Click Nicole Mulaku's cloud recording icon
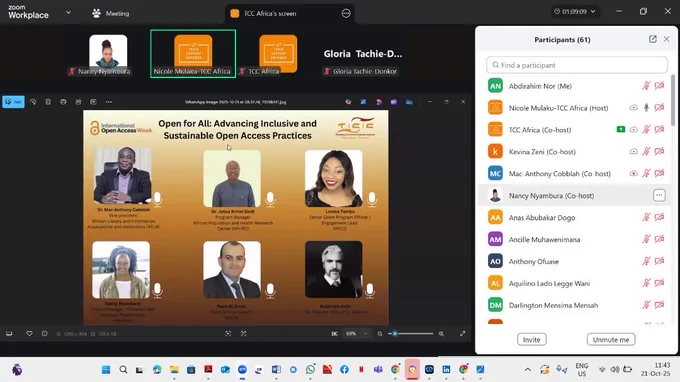 [x=634, y=108]
